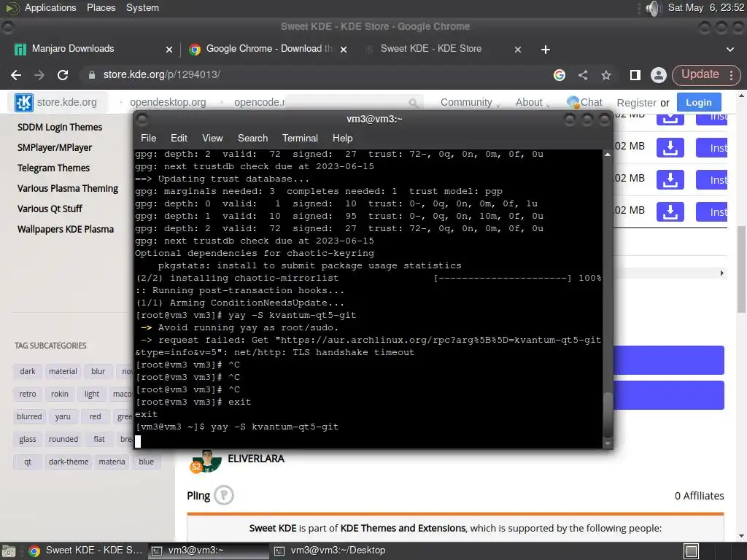Select the blue tag
The width and height of the screenshot is (747, 560).
click(146, 462)
